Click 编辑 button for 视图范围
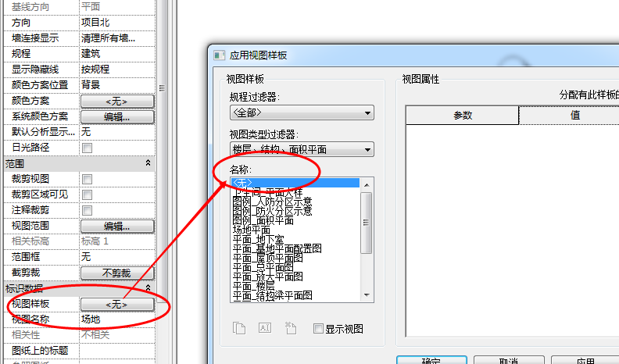 click(x=117, y=226)
